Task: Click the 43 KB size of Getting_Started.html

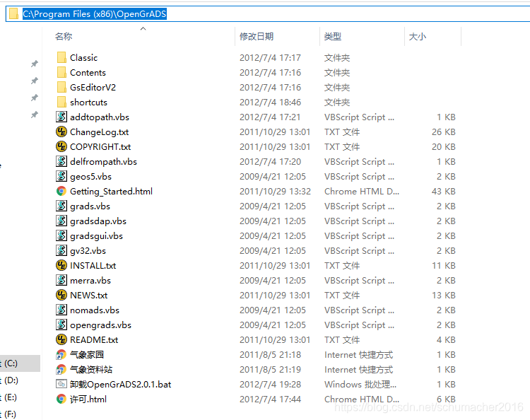Action: [x=444, y=192]
